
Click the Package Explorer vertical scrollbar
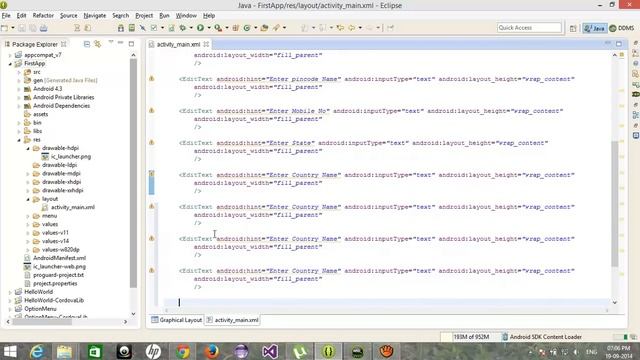(133, 173)
